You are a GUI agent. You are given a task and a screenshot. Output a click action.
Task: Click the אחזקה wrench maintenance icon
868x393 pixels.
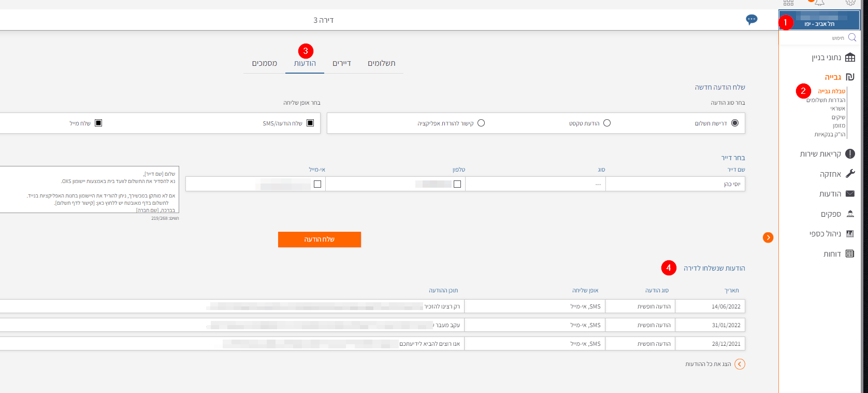point(850,174)
